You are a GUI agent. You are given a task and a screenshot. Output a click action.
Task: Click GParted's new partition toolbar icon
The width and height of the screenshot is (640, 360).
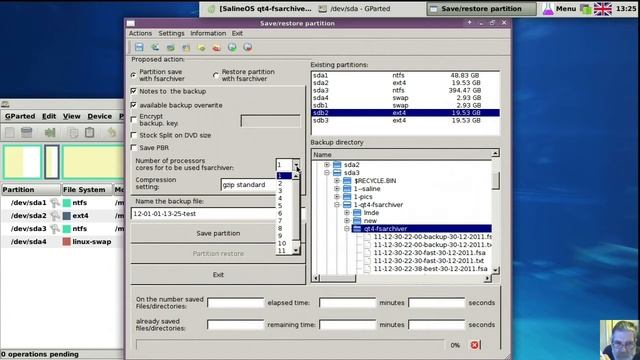pos(10,133)
